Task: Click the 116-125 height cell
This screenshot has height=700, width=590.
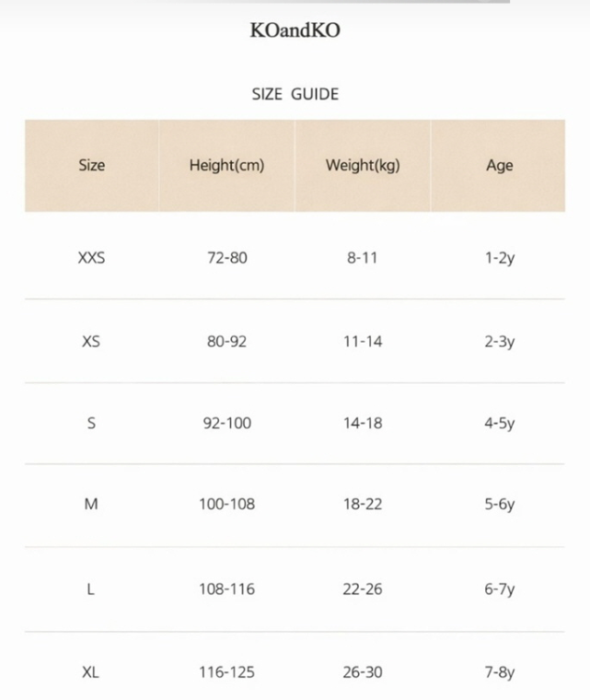Action: coord(226,672)
